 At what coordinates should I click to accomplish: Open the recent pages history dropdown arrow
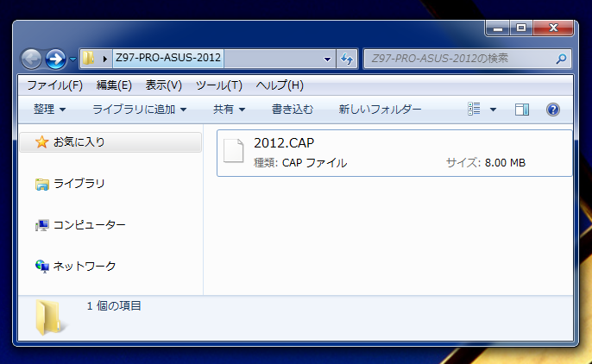72,60
